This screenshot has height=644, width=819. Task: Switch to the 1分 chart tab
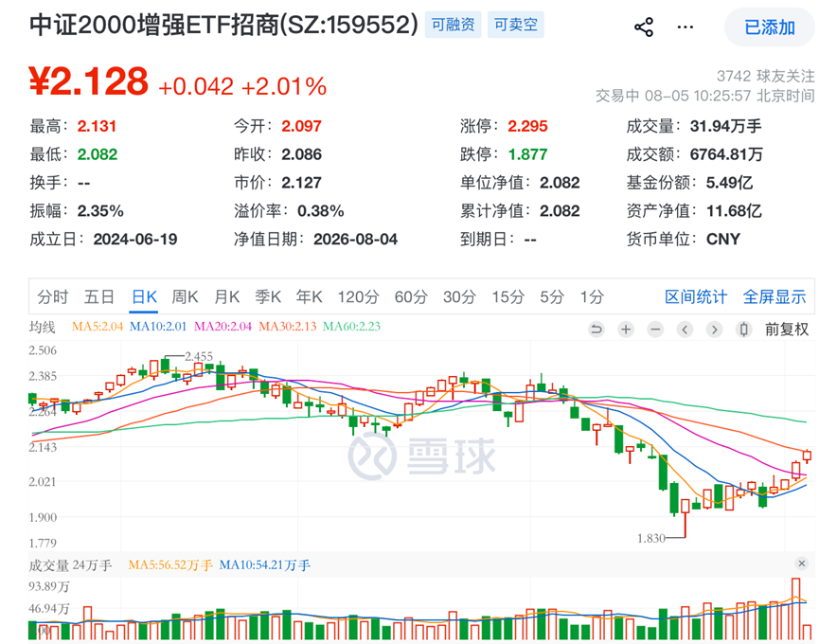pyautogui.click(x=592, y=296)
